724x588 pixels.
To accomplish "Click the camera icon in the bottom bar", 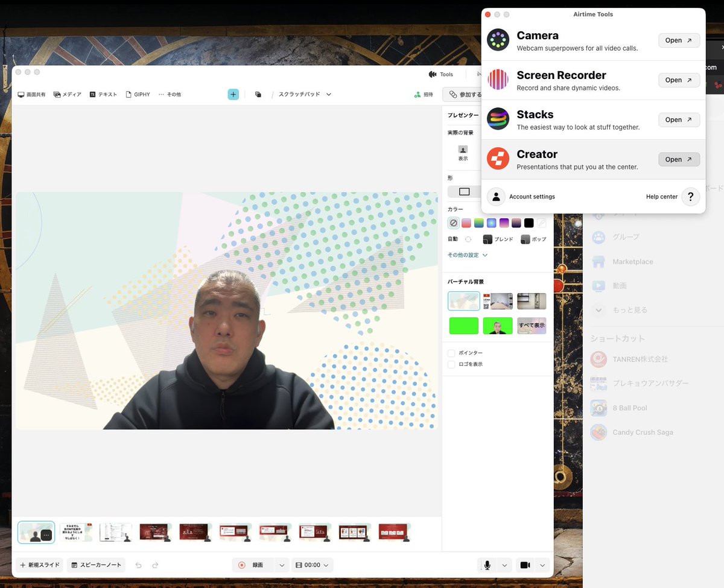I will coord(524,564).
